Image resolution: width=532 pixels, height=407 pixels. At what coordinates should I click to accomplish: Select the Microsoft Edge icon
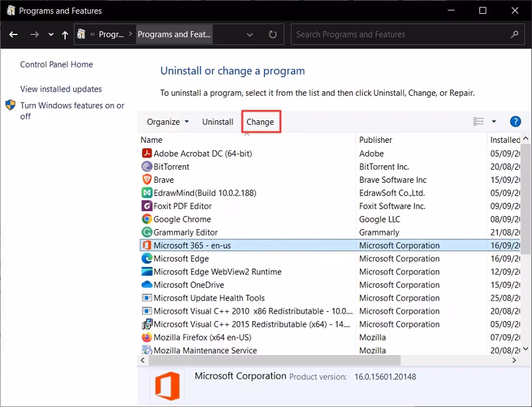click(x=147, y=259)
